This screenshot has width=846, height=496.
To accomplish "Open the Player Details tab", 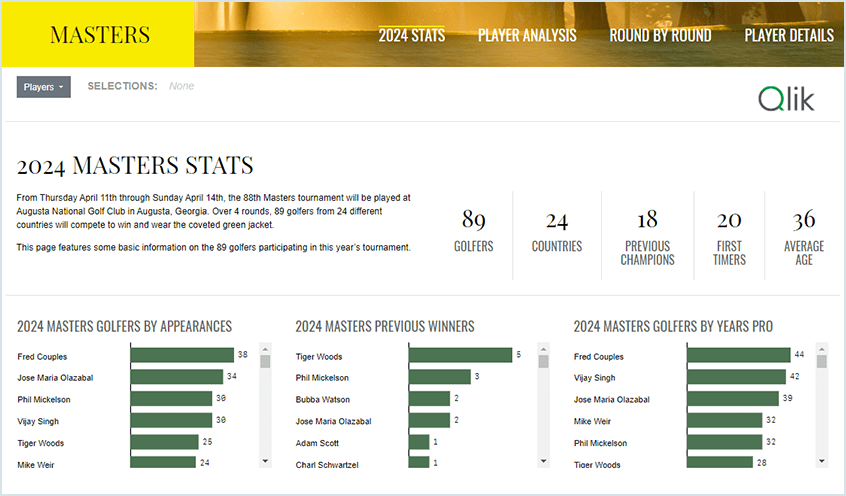I will 789,36.
